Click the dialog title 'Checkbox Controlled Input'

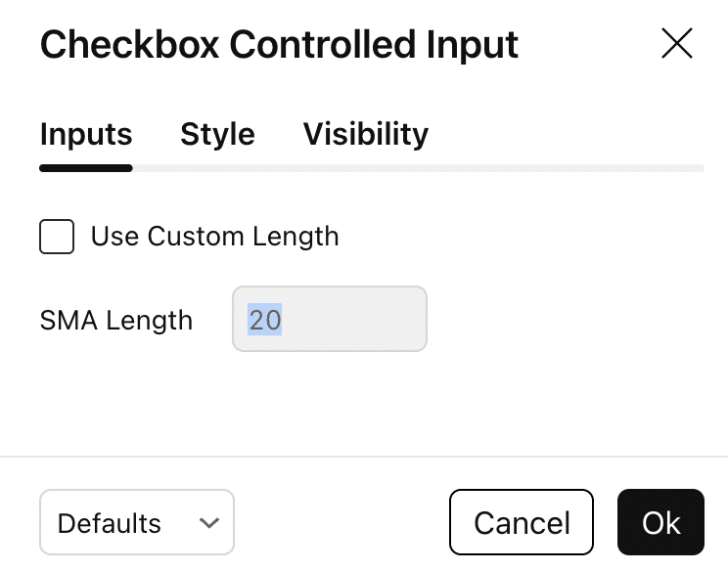tap(279, 45)
